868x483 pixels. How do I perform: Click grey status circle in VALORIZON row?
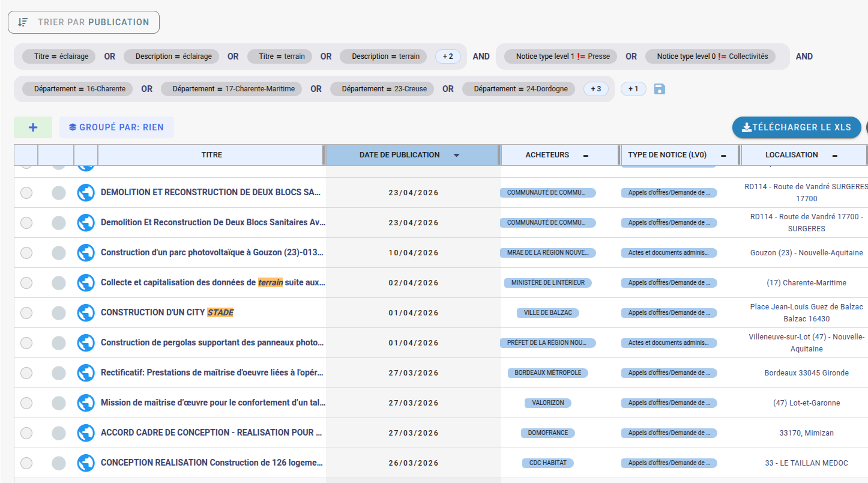point(58,402)
